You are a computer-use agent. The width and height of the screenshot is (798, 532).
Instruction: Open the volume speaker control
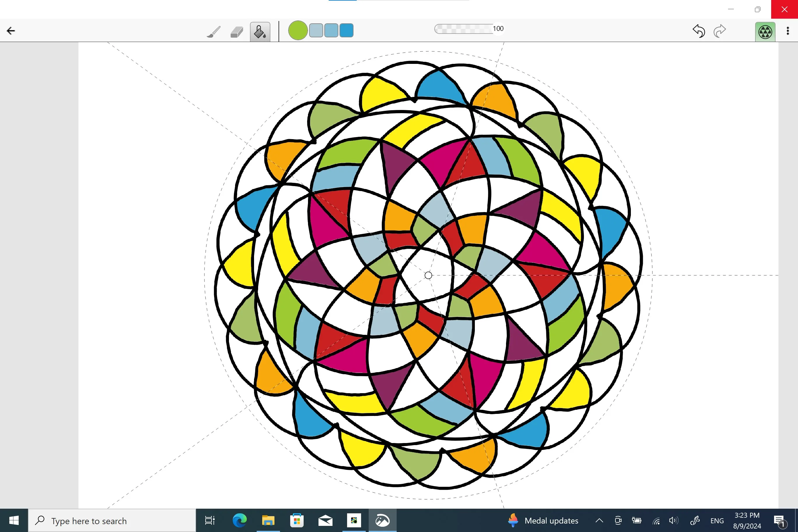coord(673,520)
